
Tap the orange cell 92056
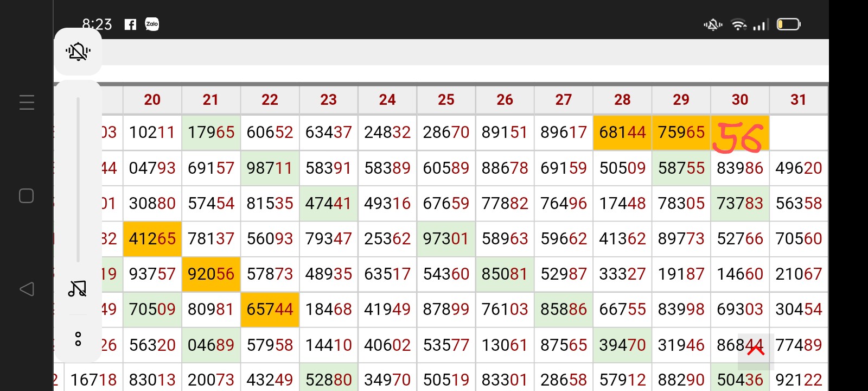pos(211,274)
